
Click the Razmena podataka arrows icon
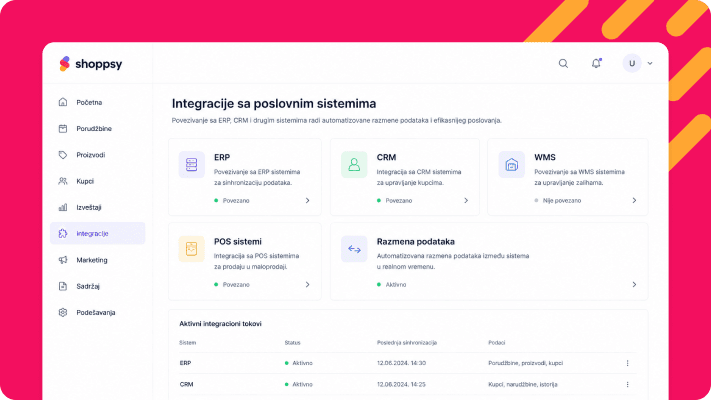[x=354, y=249]
